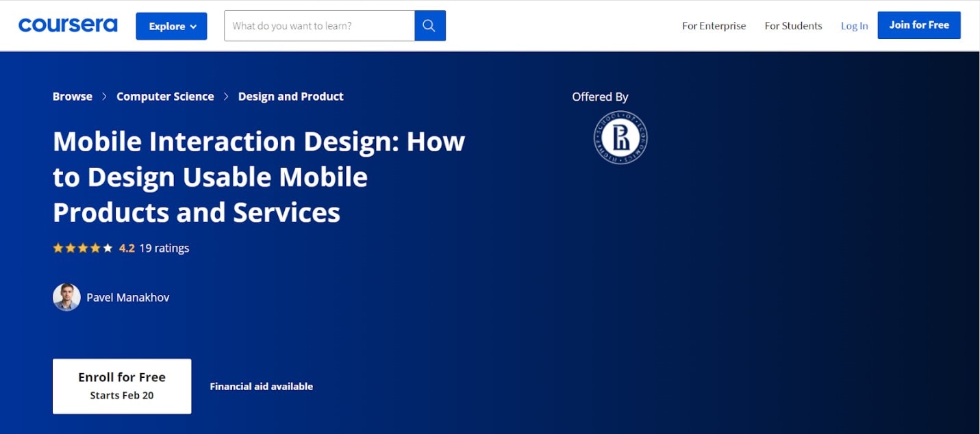
Task: Click Pavel Manakhov's profile photo
Action: (x=66, y=297)
